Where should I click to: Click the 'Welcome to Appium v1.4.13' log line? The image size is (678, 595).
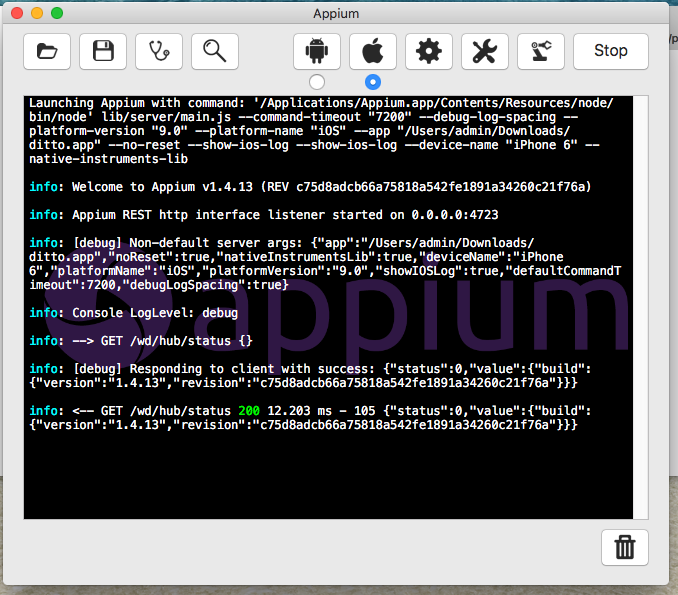pyautogui.click(x=310, y=187)
